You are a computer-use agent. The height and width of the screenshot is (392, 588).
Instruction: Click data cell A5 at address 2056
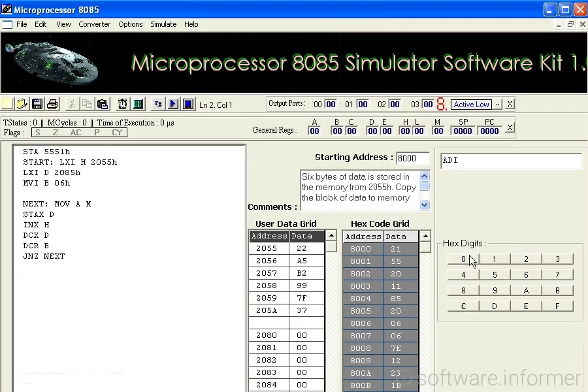pos(306,261)
